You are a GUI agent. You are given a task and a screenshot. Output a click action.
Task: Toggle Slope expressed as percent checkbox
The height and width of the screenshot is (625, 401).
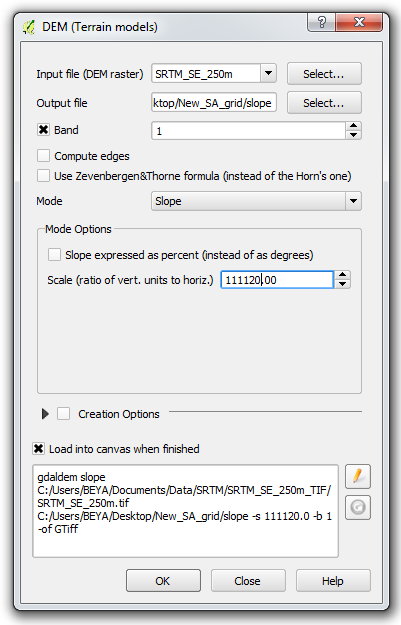(54, 255)
